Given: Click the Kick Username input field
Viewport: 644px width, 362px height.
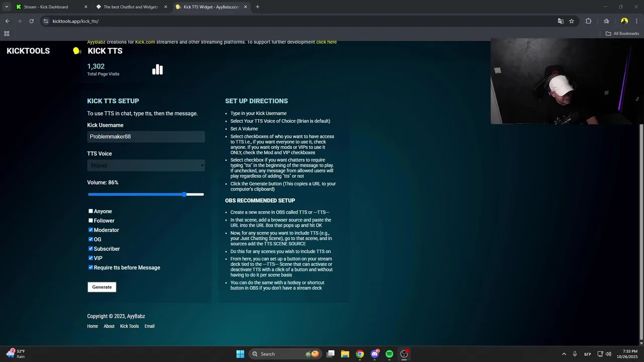Looking at the screenshot, I should pyautogui.click(x=146, y=137).
